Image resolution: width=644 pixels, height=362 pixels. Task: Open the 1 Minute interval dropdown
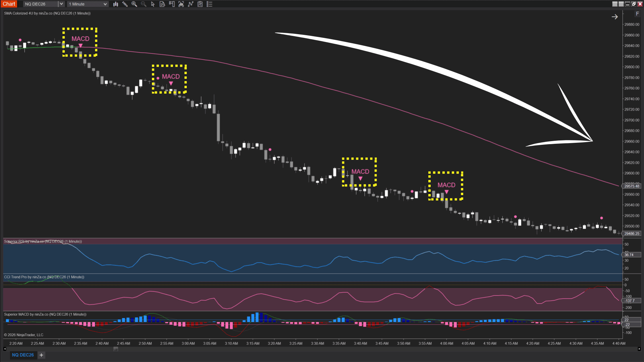(x=88, y=4)
